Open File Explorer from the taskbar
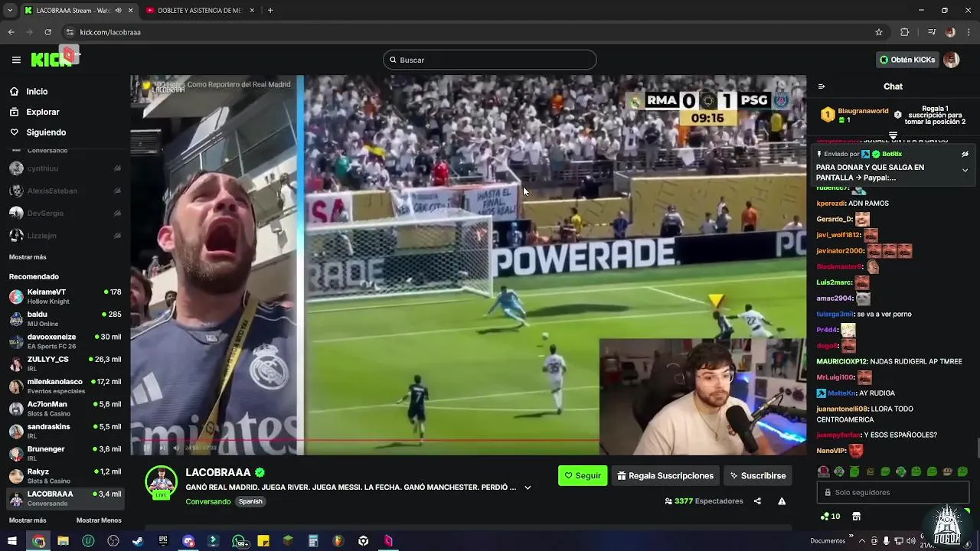The height and width of the screenshot is (551, 980). (x=63, y=541)
